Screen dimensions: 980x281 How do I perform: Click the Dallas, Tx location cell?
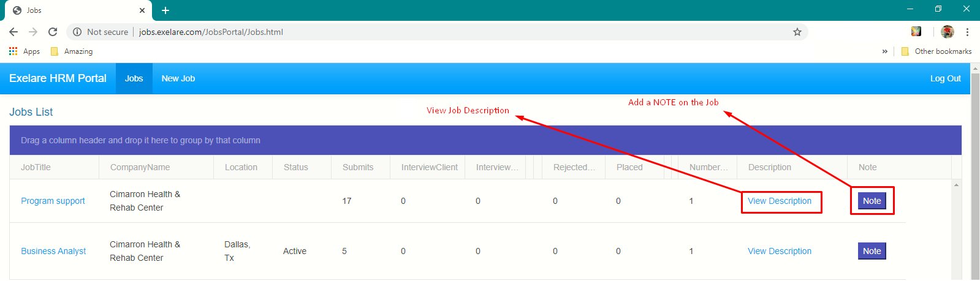(x=237, y=251)
